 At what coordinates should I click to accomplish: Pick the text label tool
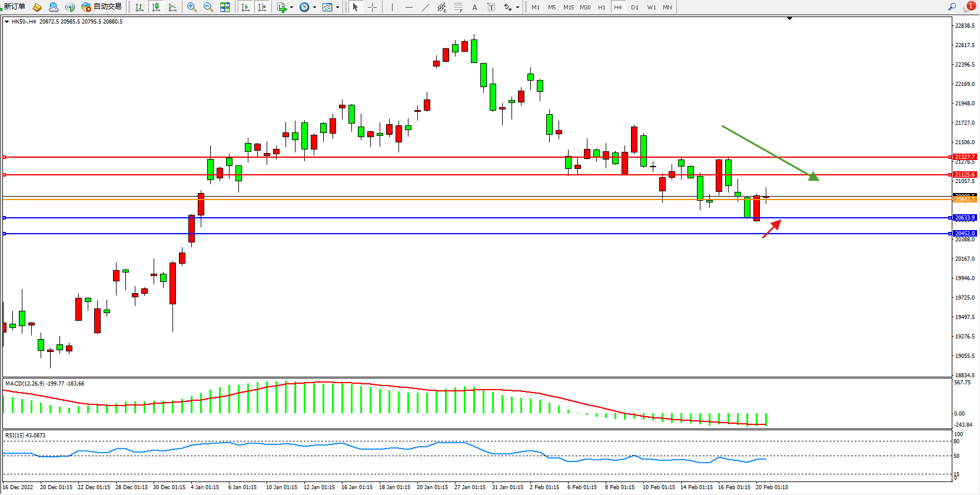(474, 7)
